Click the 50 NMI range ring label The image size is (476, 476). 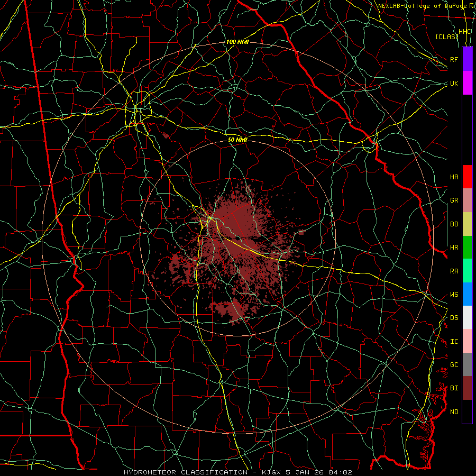click(237, 140)
